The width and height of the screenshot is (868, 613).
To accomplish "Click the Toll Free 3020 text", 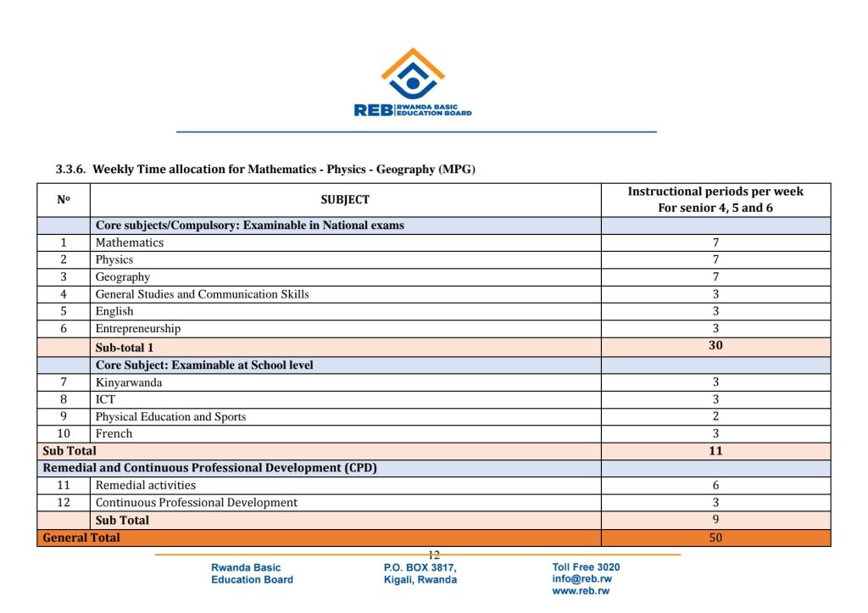I will pos(586,567).
